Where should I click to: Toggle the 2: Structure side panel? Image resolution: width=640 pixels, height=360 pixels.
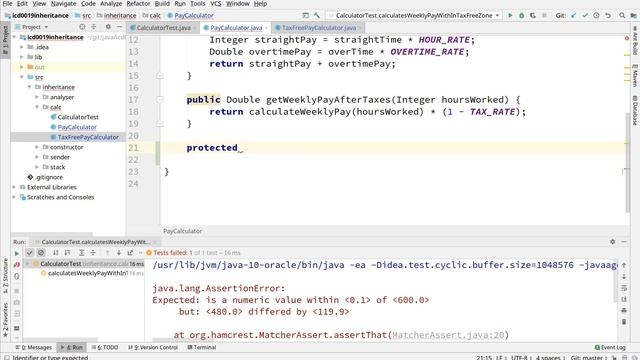coord(5,276)
